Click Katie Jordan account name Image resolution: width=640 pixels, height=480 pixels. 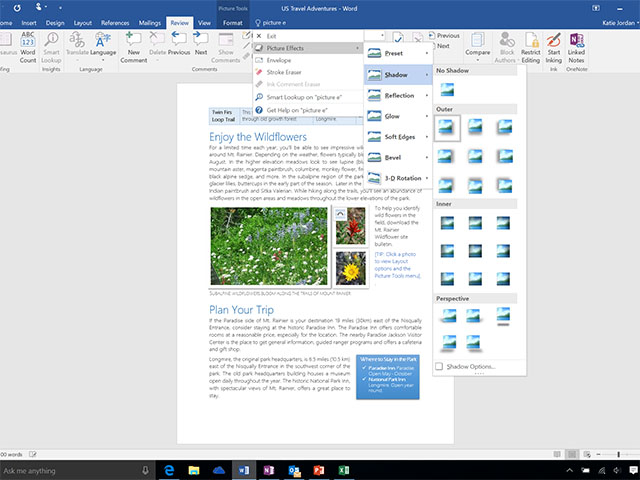point(618,23)
